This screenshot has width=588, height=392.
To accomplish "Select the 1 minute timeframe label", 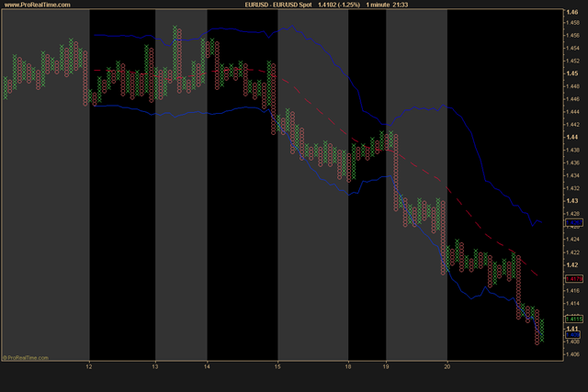I will pyautogui.click(x=378, y=5).
